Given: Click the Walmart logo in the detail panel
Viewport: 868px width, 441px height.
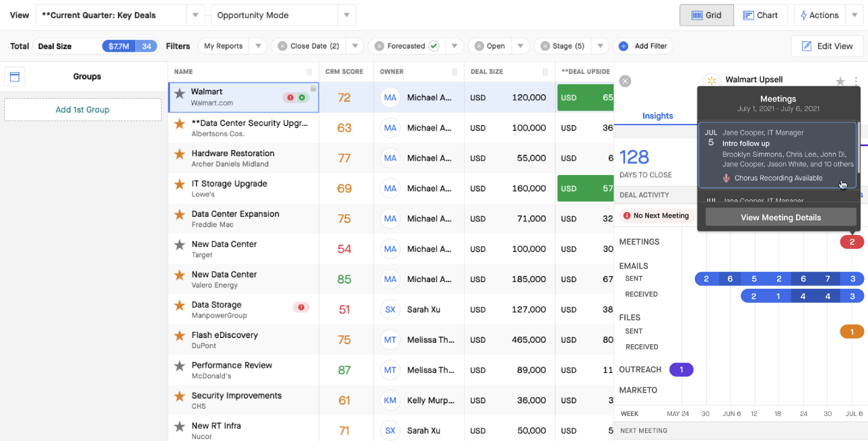Looking at the screenshot, I should coord(711,81).
